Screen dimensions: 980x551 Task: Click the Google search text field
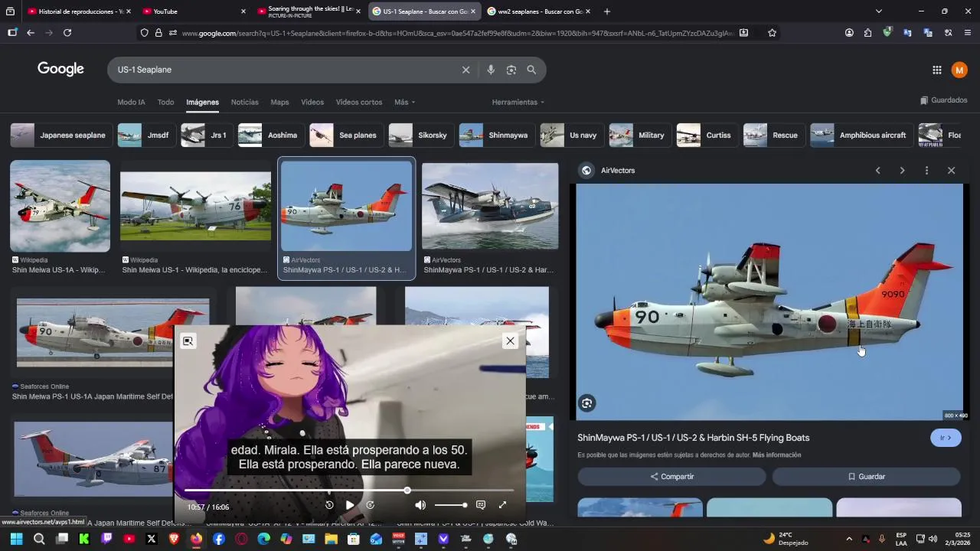(x=283, y=70)
